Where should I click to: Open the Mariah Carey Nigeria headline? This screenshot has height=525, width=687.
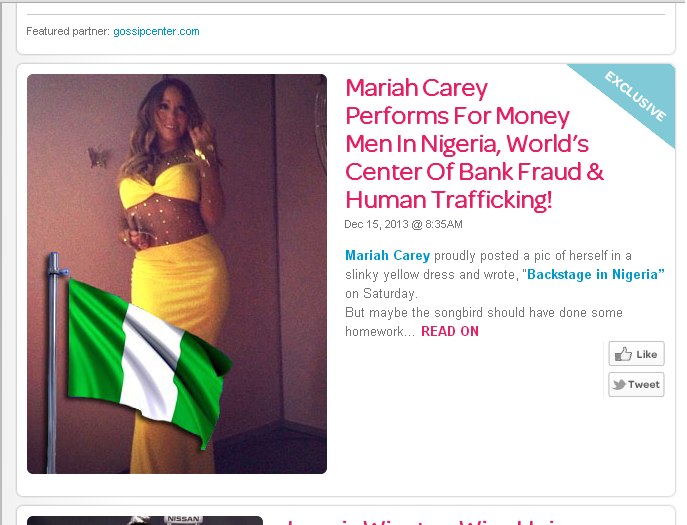475,144
